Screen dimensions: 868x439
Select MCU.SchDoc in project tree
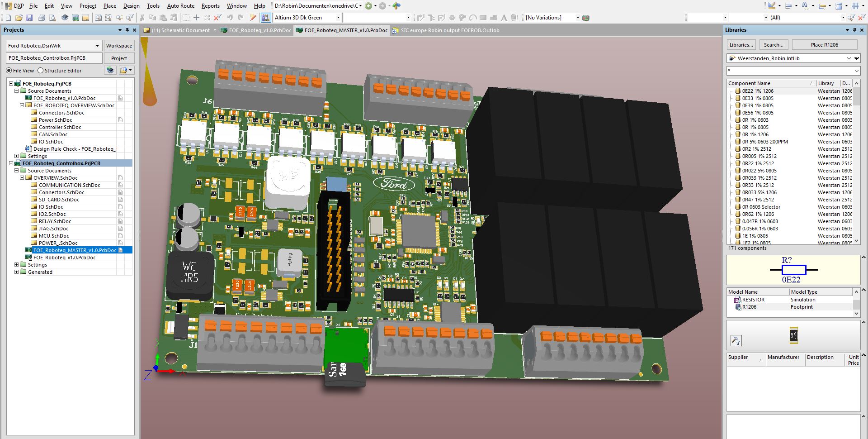click(54, 236)
